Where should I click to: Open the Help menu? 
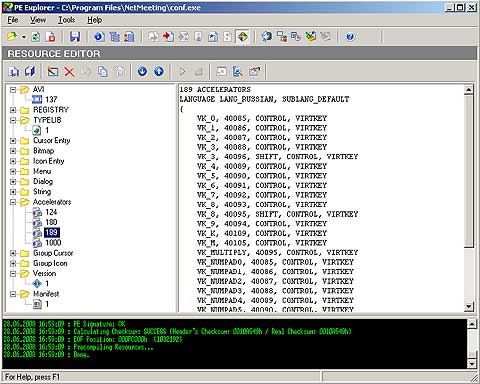(95, 20)
